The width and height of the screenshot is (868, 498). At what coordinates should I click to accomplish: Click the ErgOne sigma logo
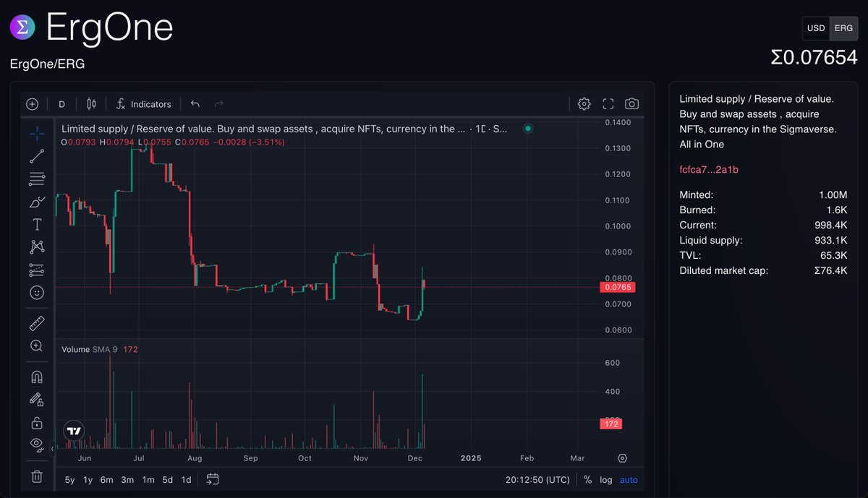[22, 28]
